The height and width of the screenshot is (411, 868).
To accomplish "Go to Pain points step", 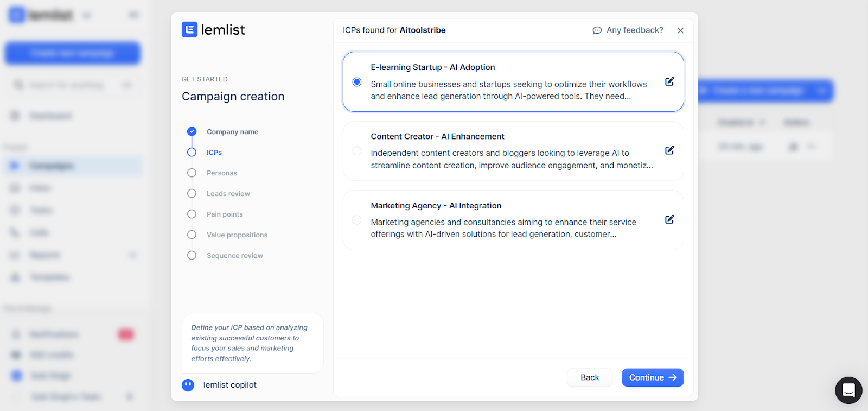I will click(225, 214).
